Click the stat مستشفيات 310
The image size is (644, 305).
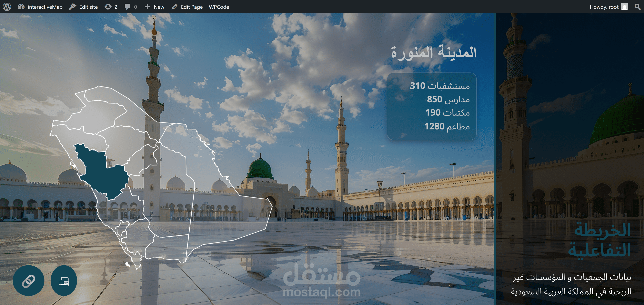(440, 86)
